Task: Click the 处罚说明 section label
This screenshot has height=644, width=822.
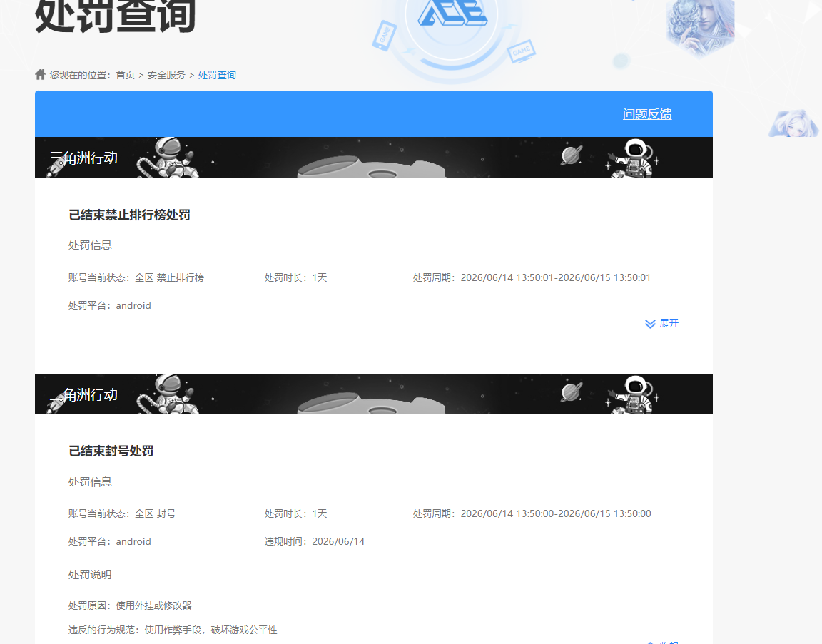Action: [x=90, y=574]
